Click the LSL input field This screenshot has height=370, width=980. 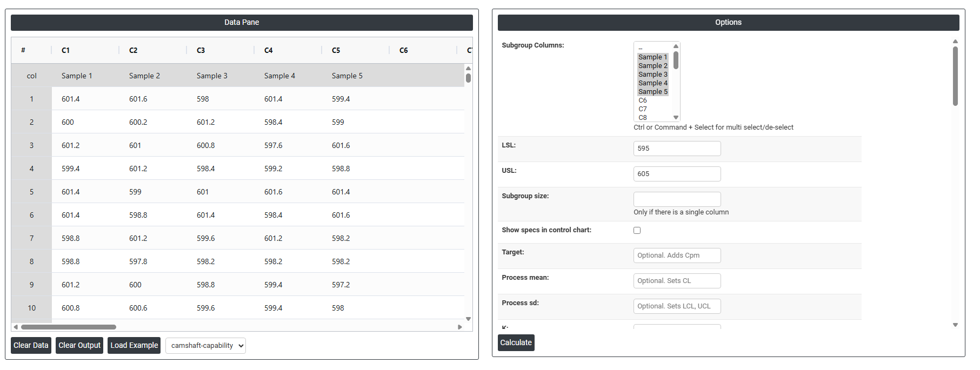(x=677, y=149)
